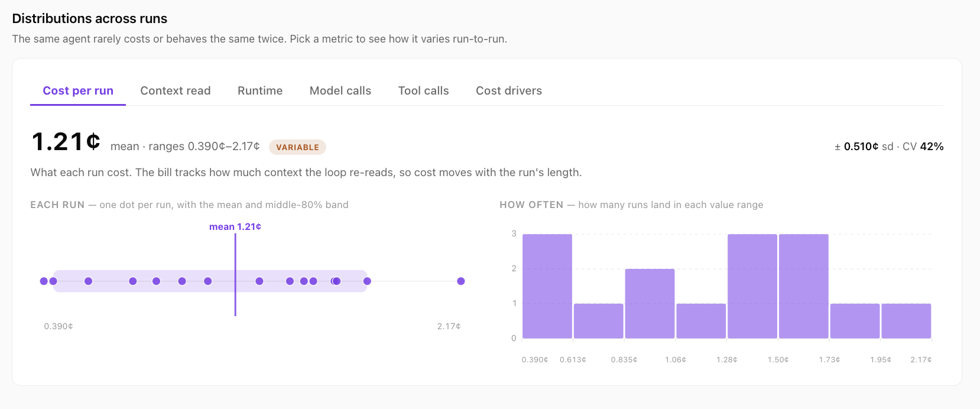Click the 1.28¢ histogram axis label
Screen dimensions: 980x409
click(727, 359)
